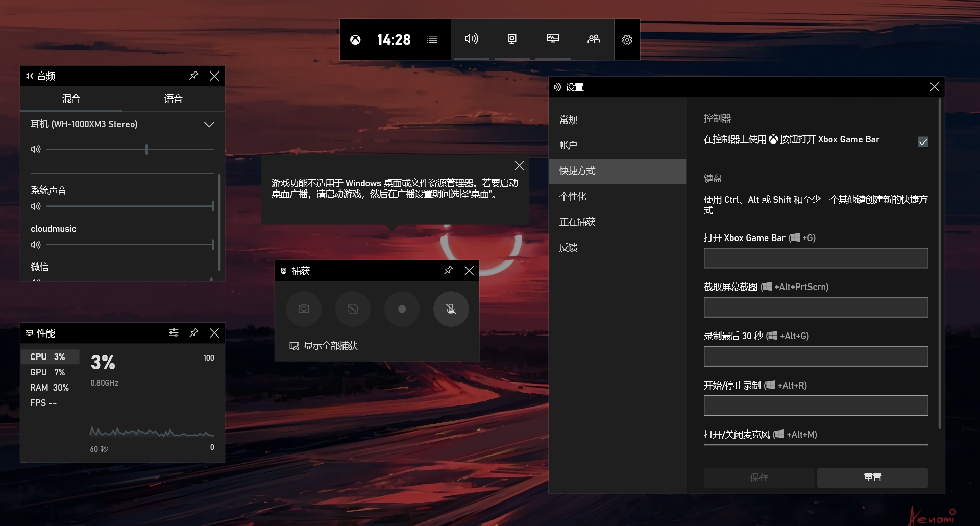Uncheck the controller Xbox button checkbox

(923, 142)
